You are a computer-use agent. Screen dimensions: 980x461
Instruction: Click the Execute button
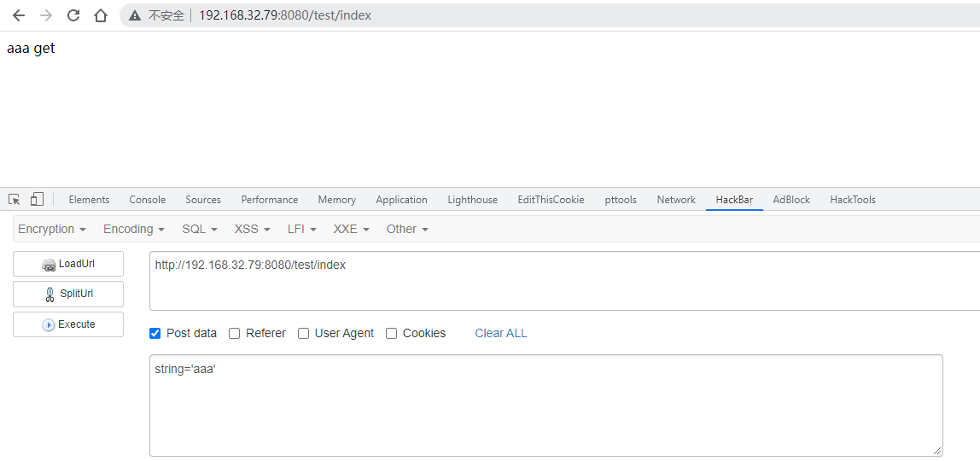(x=68, y=324)
